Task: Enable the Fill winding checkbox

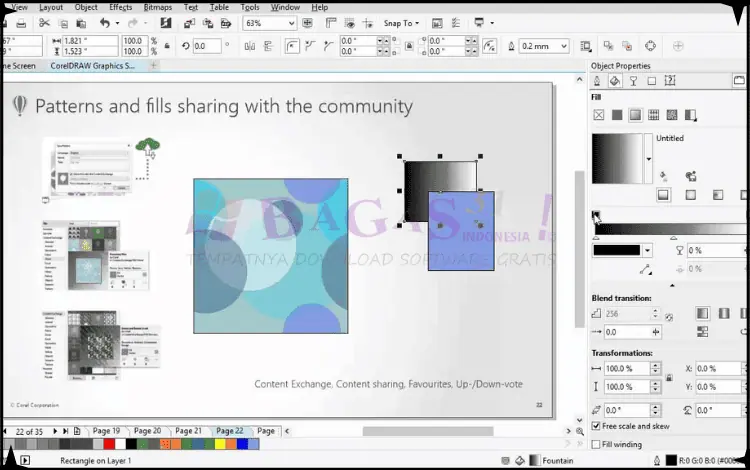Action: [x=596, y=444]
